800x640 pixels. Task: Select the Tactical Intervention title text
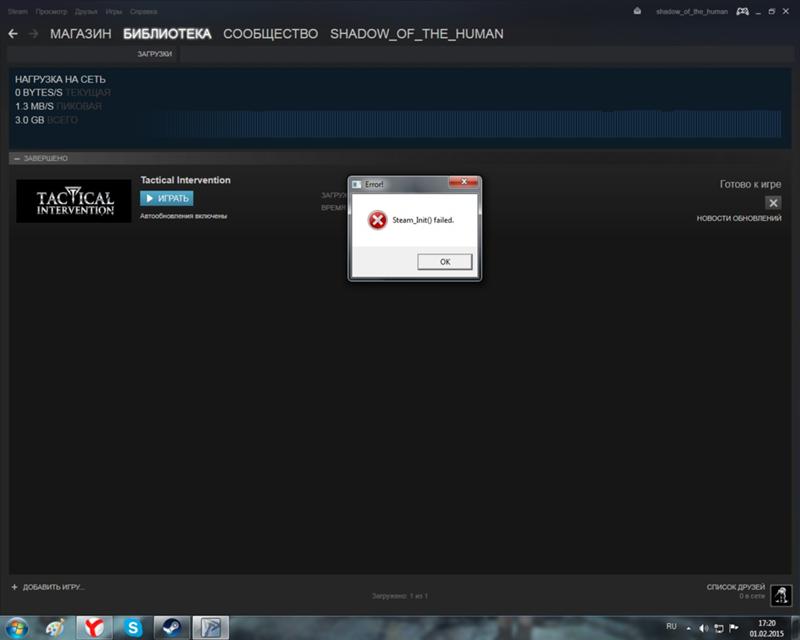click(x=185, y=180)
